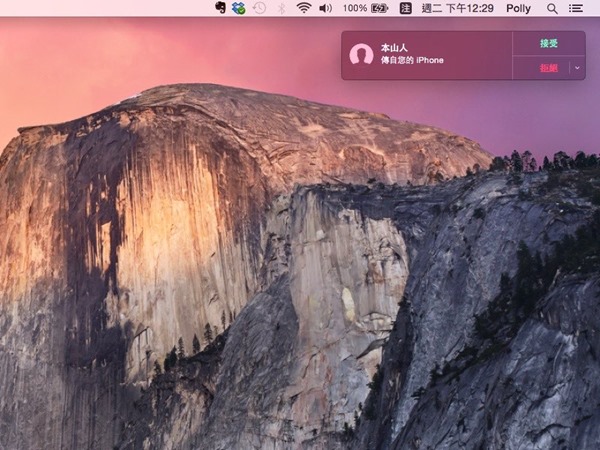Open the Notification Center icon
The height and width of the screenshot is (450, 600).
576,8
